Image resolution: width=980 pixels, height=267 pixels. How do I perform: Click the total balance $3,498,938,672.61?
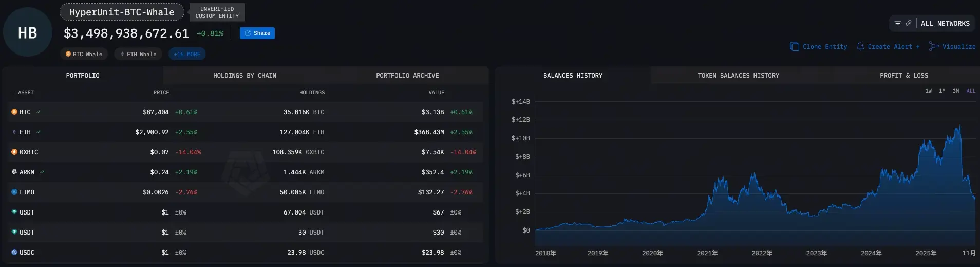point(126,33)
